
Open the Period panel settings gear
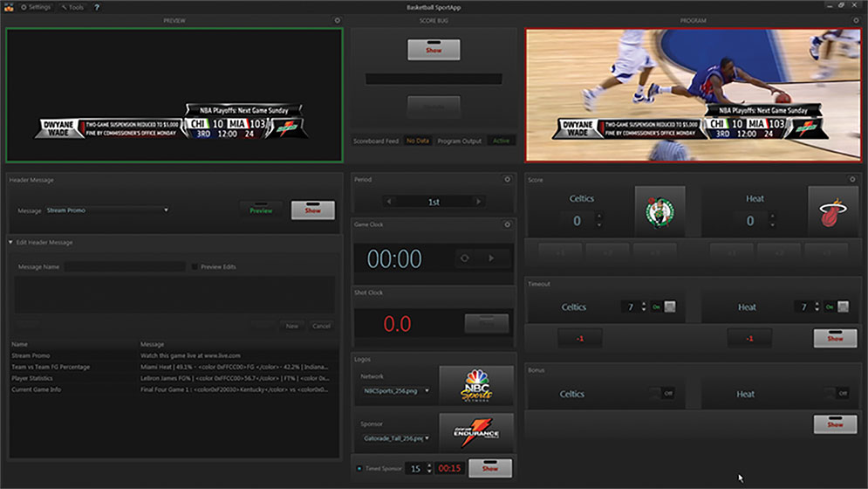tap(508, 179)
